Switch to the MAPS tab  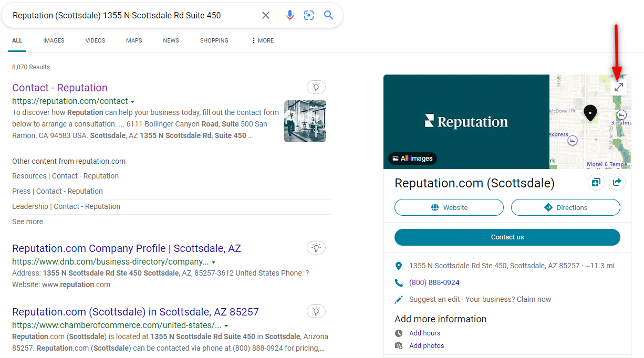click(133, 40)
